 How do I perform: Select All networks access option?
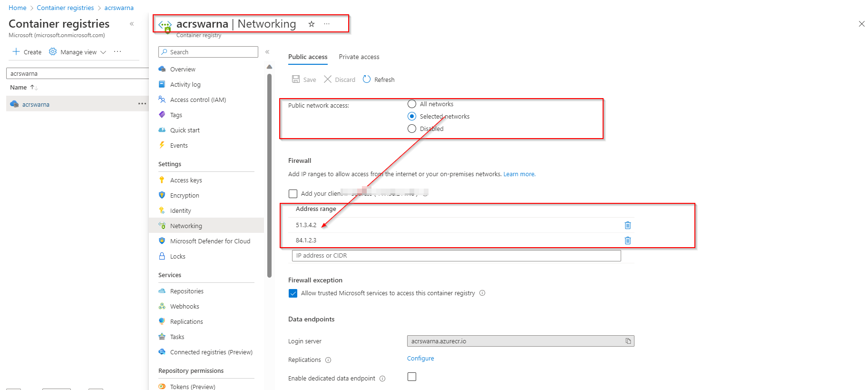tap(412, 104)
